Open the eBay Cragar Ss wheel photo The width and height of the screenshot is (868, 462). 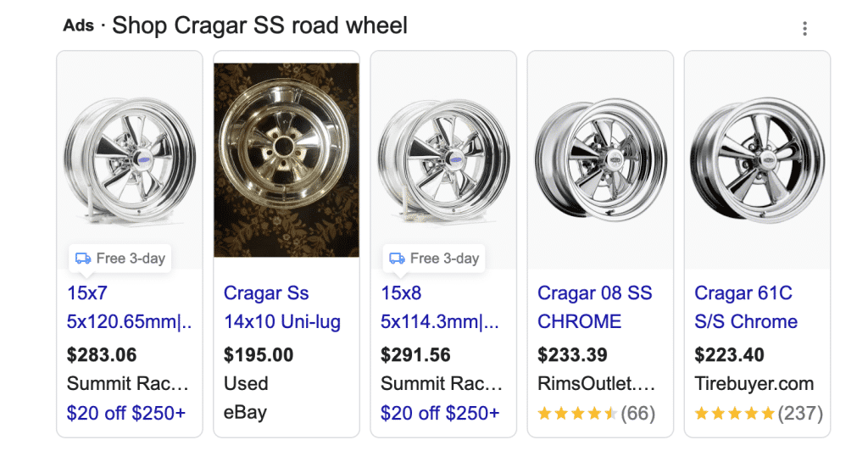(x=287, y=159)
